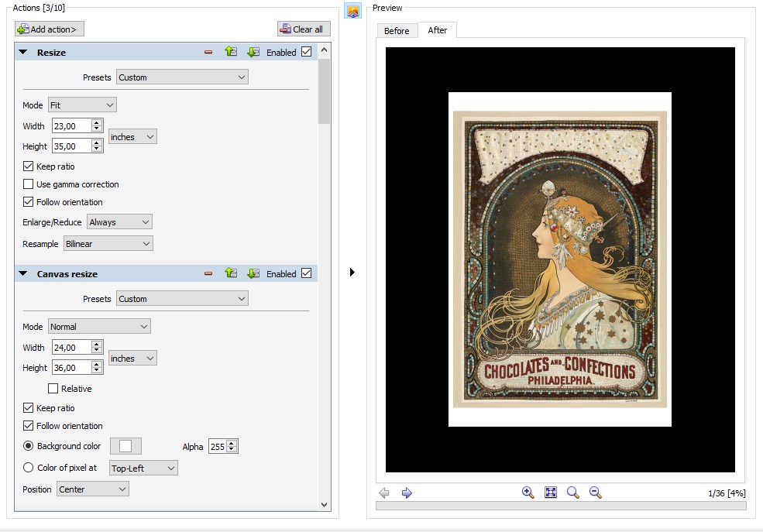
Task: Delete the Canvas resize action
Action: tap(208, 273)
